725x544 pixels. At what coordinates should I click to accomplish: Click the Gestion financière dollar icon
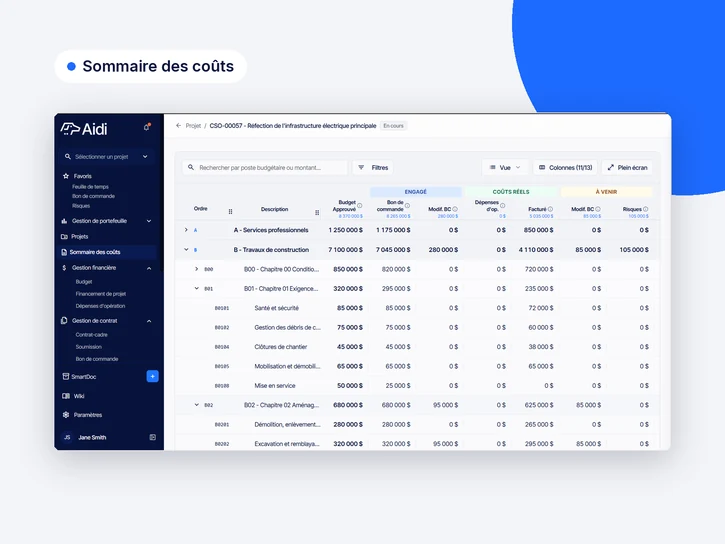(x=64, y=268)
